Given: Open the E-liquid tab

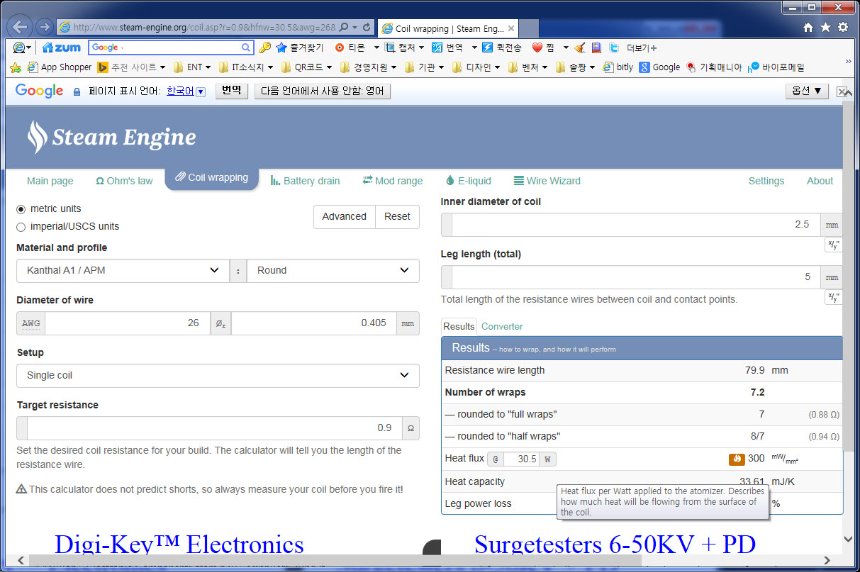Looking at the screenshot, I should pyautogui.click(x=468, y=181).
